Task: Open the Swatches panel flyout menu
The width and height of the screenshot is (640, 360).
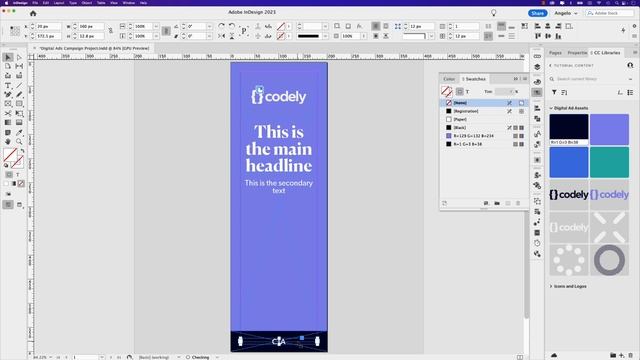Action: [524, 79]
